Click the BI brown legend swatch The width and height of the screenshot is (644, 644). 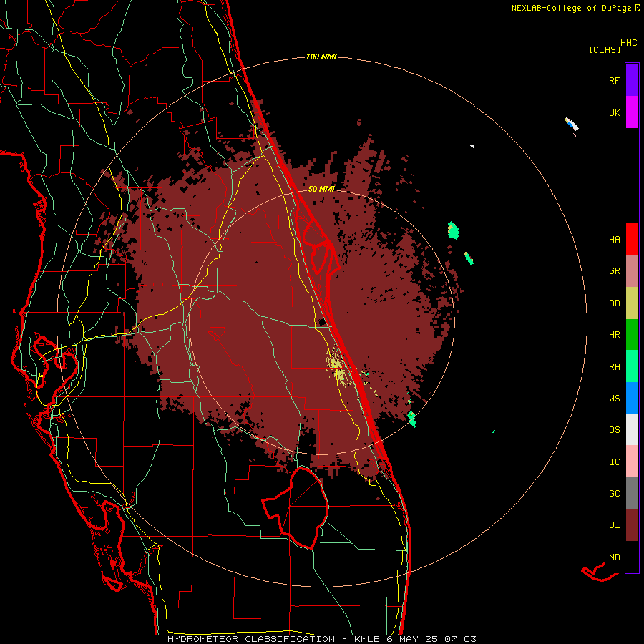pyautogui.click(x=632, y=525)
